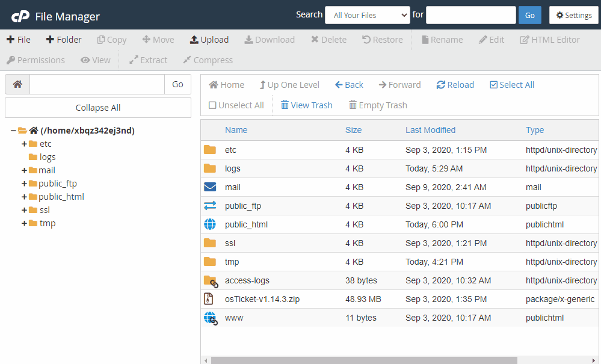Expand the ssl folder in tree
The width and height of the screenshot is (601, 364).
[24, 210]
